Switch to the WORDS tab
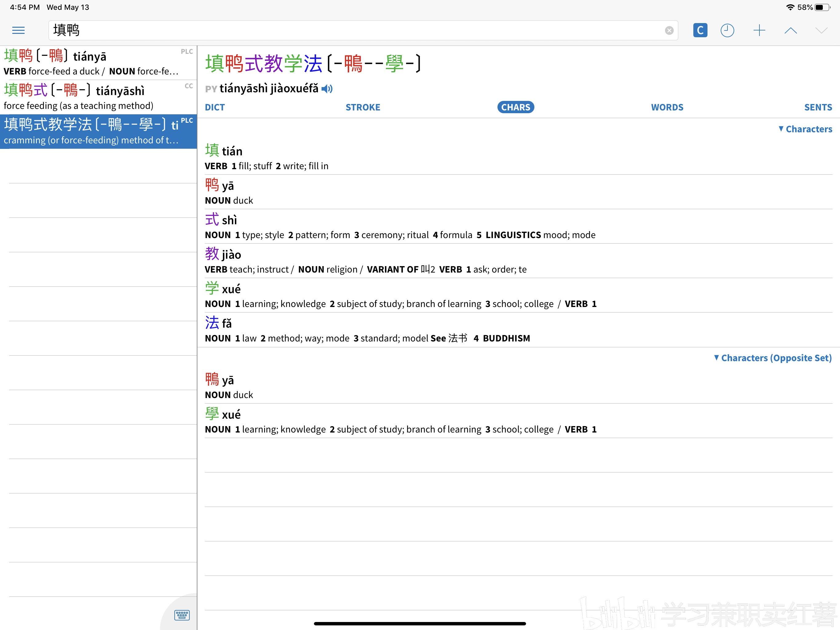This screenshot has height=630, width=840. point(667,108)
